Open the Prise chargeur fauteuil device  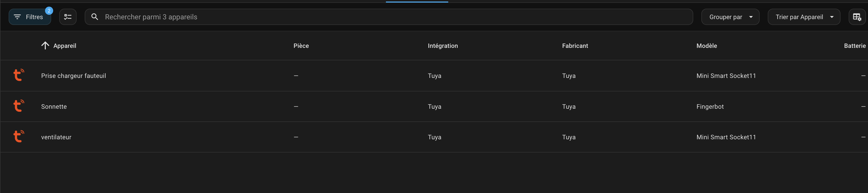click(434, 76)
